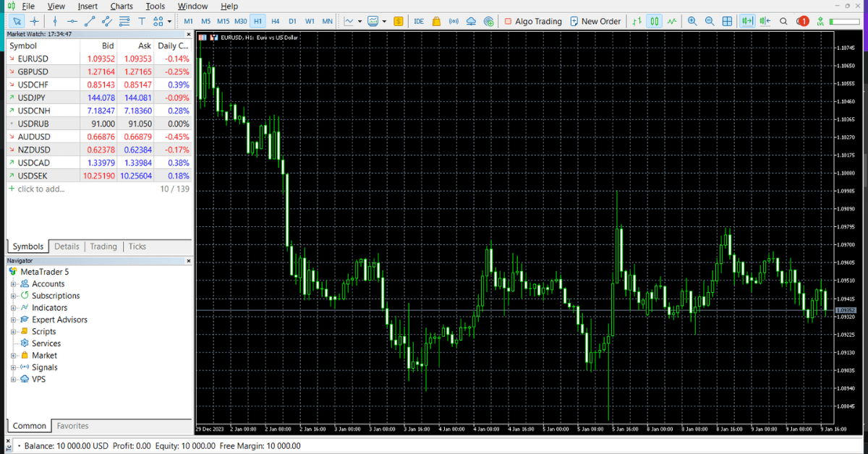Open MetaEditor via the IDE icon

(419, 21)
